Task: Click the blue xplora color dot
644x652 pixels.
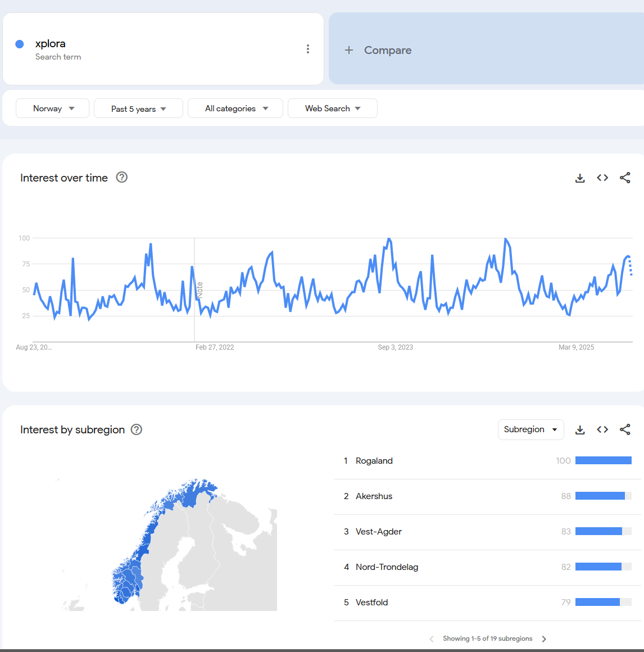Action: point(20,44)
